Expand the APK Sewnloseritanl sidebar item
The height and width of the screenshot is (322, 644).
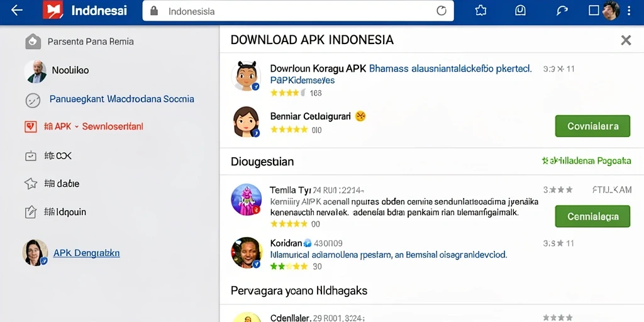pos(93,126)
